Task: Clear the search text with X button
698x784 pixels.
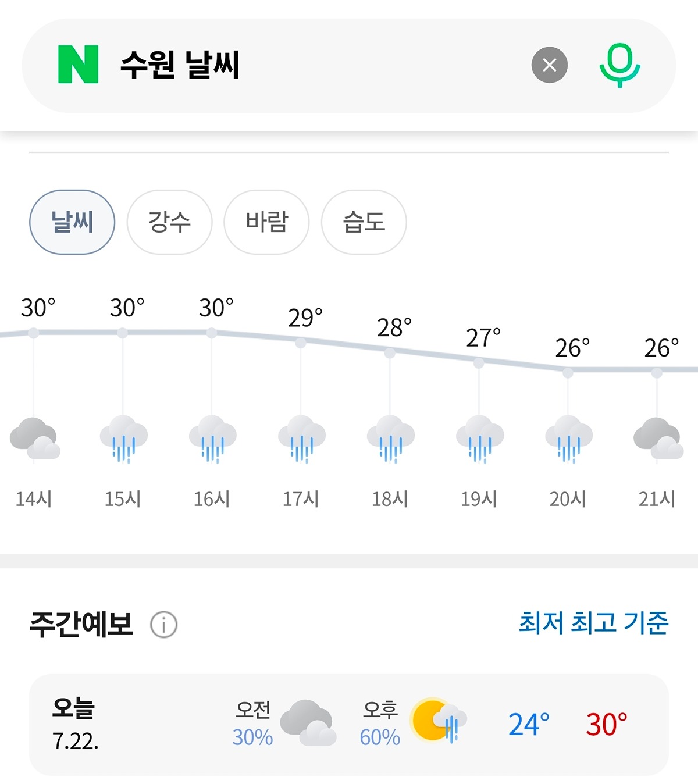Action: 549,65
